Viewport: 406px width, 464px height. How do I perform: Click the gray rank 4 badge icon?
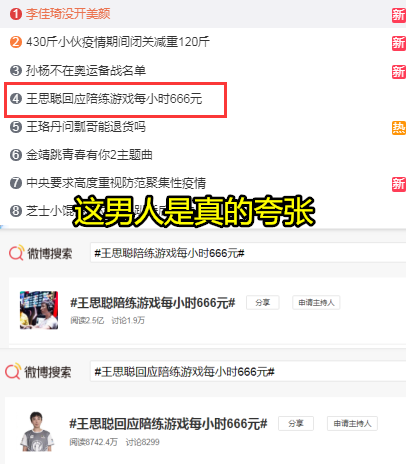click(16, 99)
